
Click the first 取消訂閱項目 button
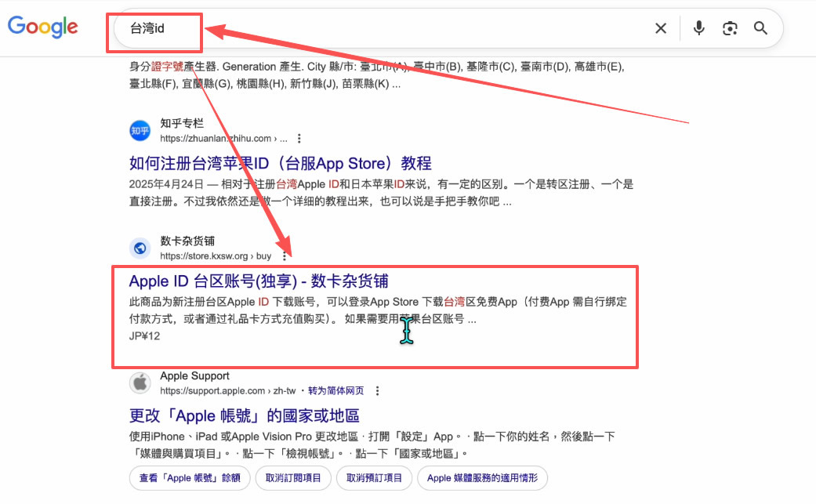tap(293, 477)
